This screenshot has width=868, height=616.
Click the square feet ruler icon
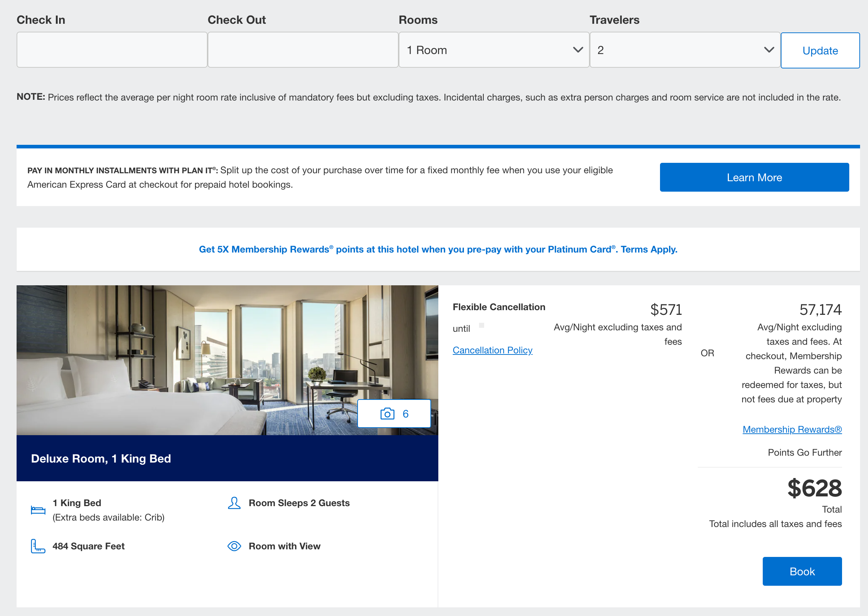[38, 546]
